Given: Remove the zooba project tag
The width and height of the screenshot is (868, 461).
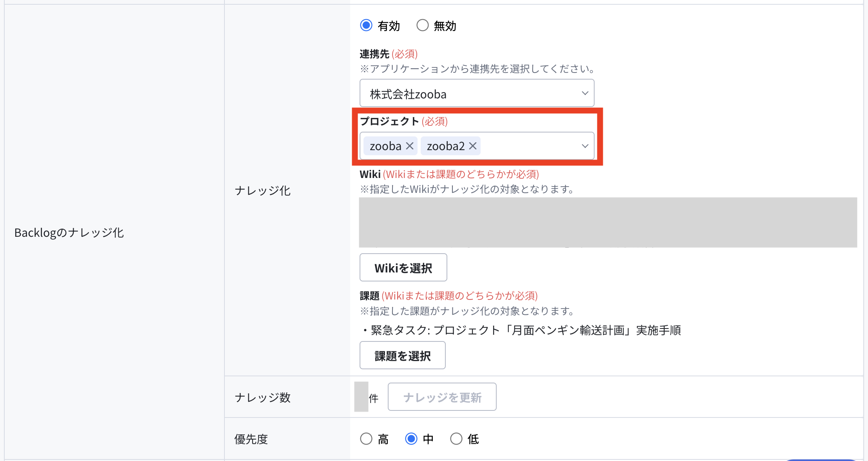Looking at the screenshot, I should [x=410, y=146].
